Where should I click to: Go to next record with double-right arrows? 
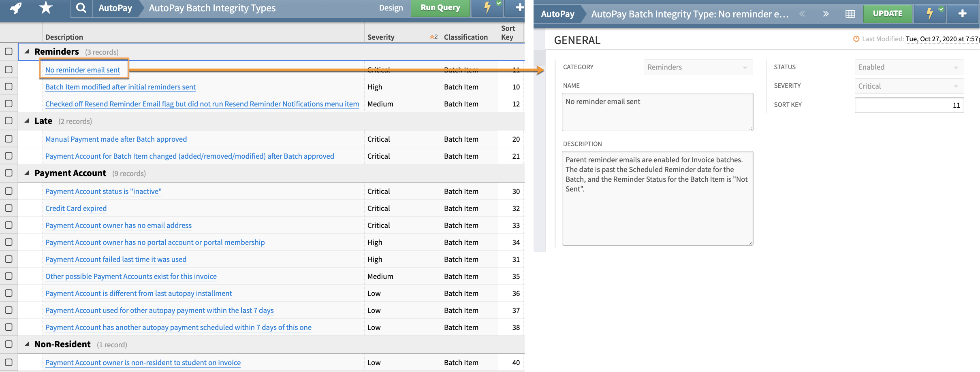pyautogui.click(x=826, y=14)
